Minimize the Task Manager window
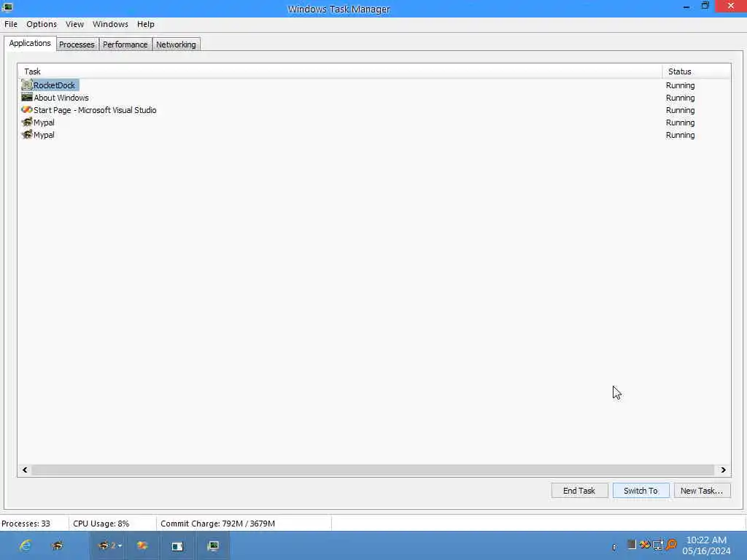Viewport: 747px width, 560px height. point(686,7)
